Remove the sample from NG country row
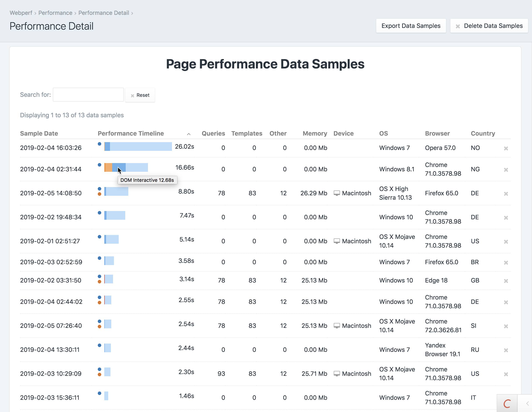Viewport: 532px width, 412px height. coord(506,170)
